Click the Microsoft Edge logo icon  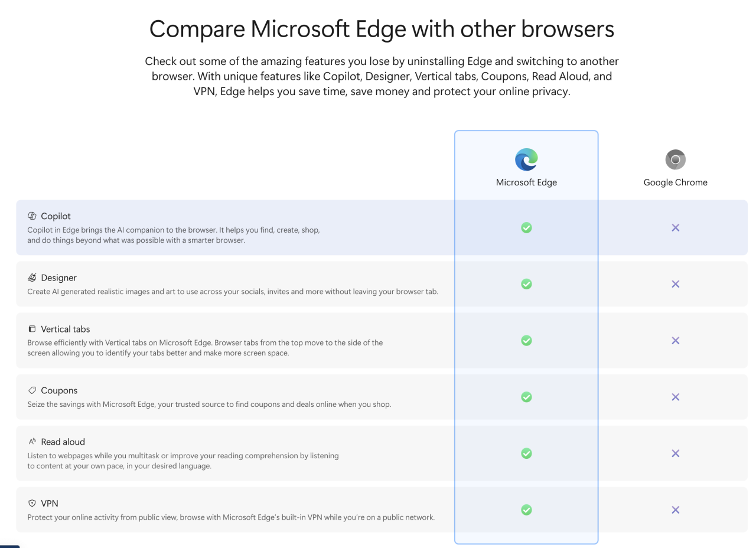(526, 159)
